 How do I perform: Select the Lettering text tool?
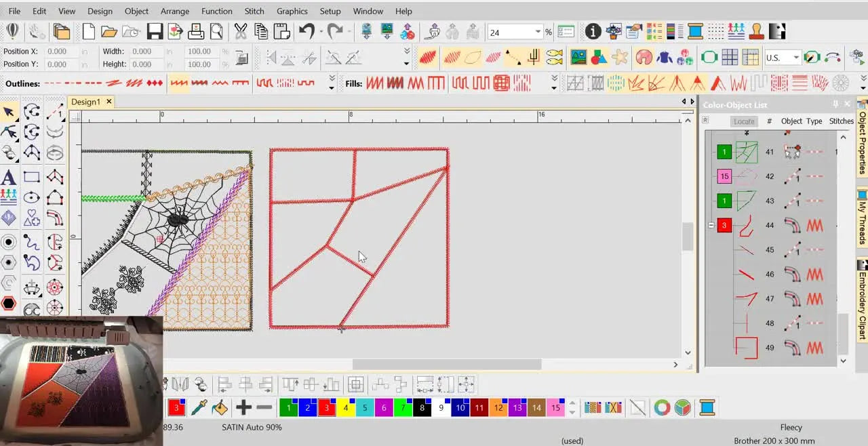coord(9,178)
